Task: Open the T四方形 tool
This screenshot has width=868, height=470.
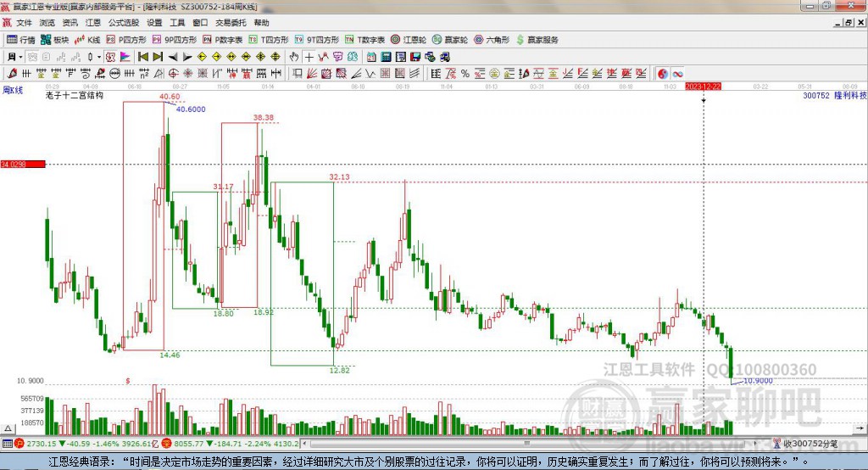Action: 269,40
